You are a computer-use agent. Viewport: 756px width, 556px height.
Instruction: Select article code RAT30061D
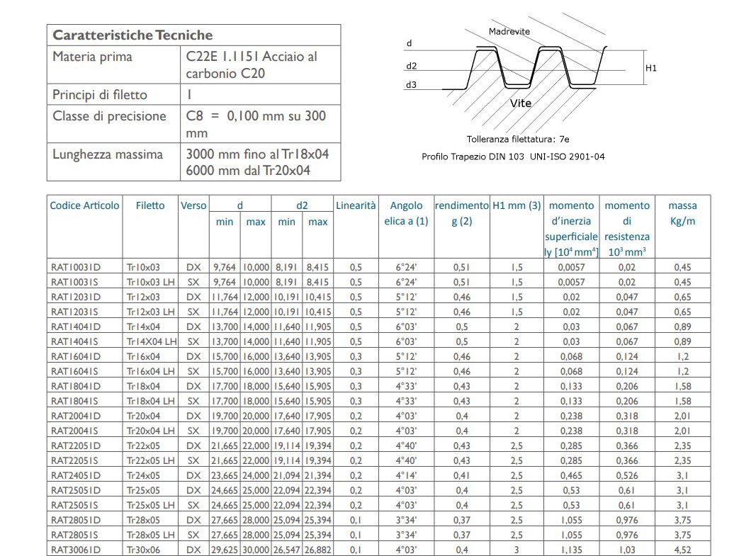tap(75, 550)
